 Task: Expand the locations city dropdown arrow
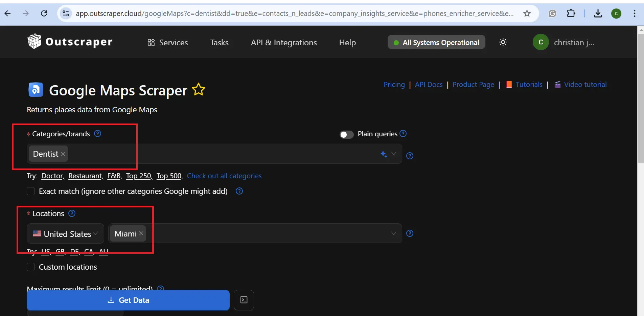394,233
